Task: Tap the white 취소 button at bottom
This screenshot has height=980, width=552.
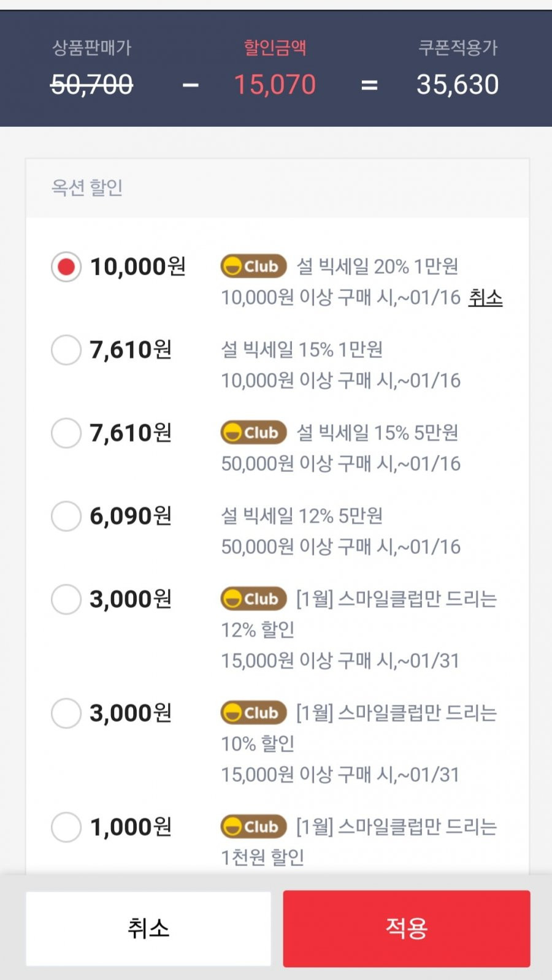Action: click(148, 929)
